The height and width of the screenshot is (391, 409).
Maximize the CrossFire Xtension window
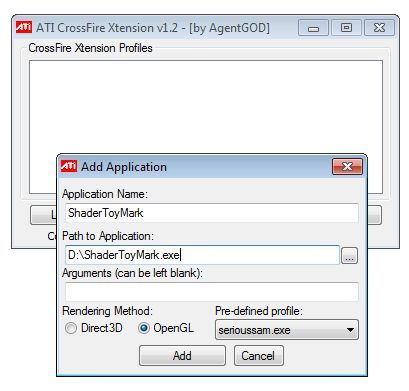(x=346, y=28)
